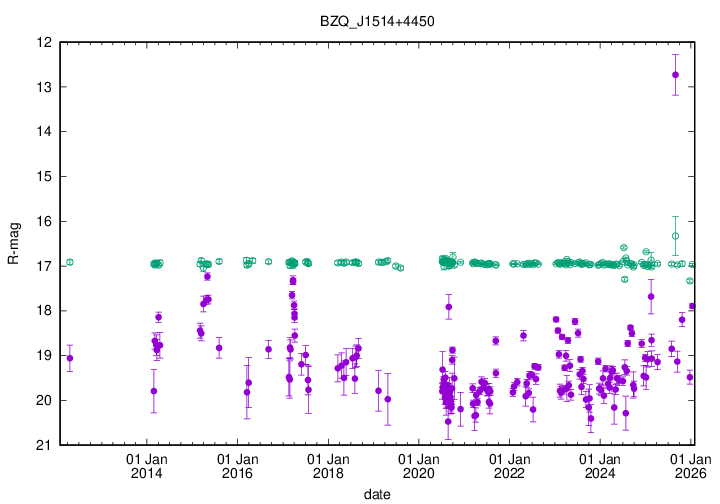Click the y-axis tick label 17

coord(45,266)
